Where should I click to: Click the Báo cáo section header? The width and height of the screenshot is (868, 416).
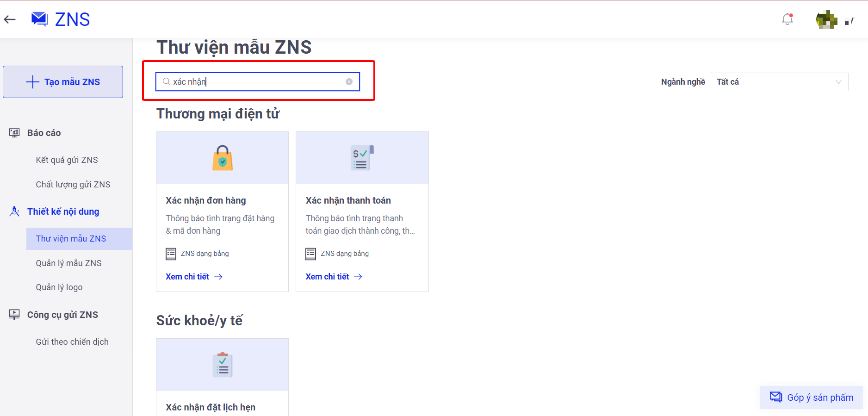point(44,133)
